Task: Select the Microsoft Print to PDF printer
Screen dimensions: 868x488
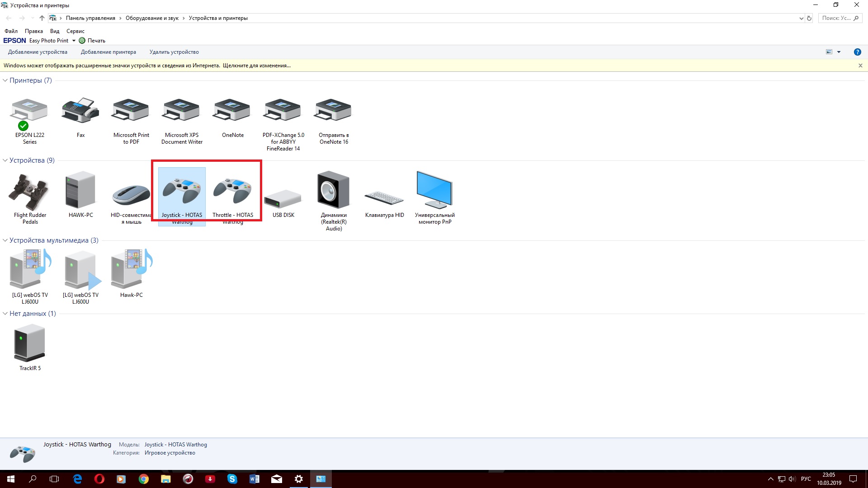Action: click(x=131, y=111)
